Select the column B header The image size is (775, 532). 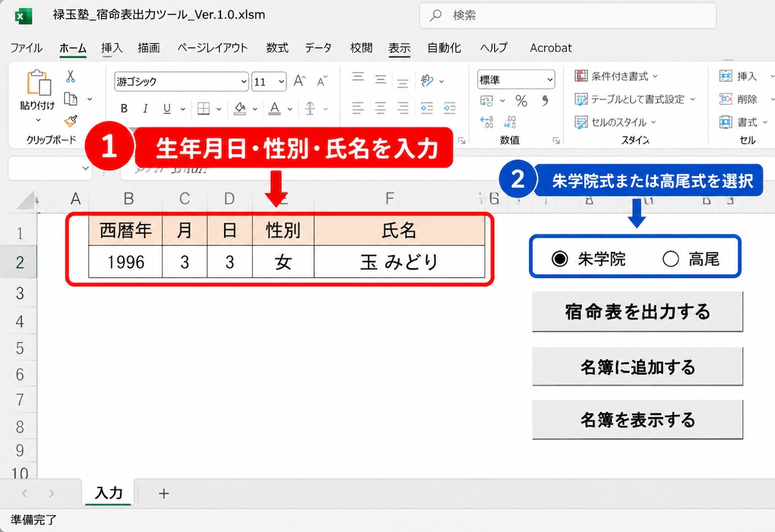(128, 199)
